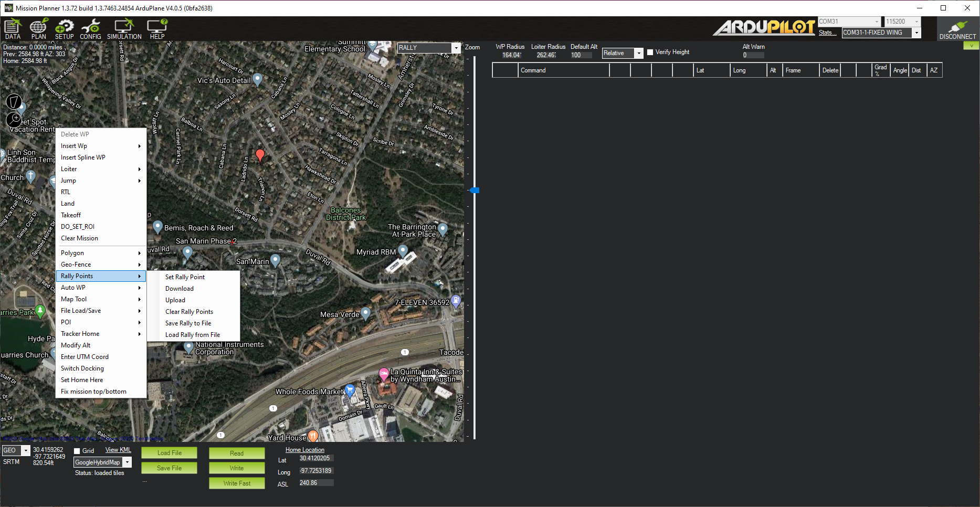This screenshot has height=507, width=980.
Task: Toggle the Grid checkbox
Action: click(77, 451)
